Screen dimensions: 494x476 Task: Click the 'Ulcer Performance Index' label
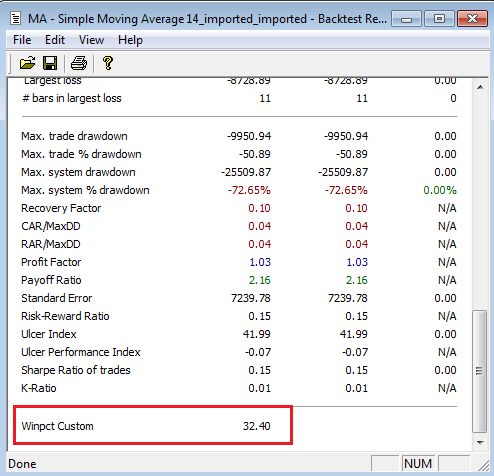pyautogui.click(x=81, y=352)
